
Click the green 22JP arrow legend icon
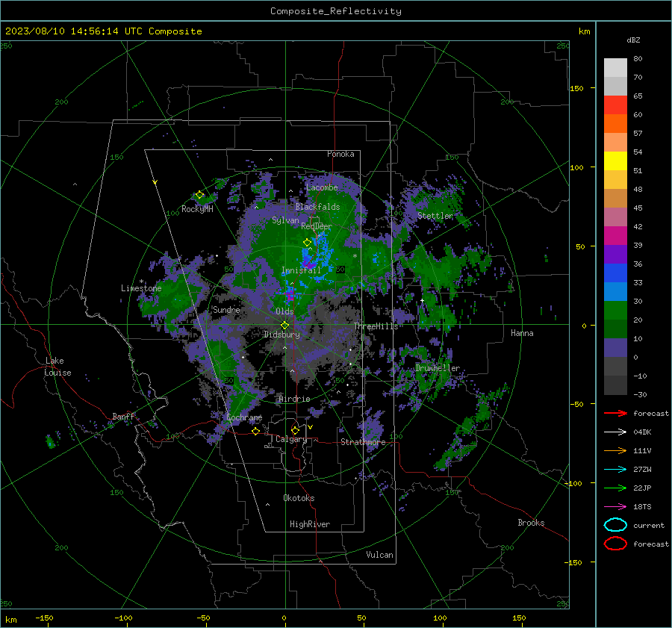[x=615, y=488]
